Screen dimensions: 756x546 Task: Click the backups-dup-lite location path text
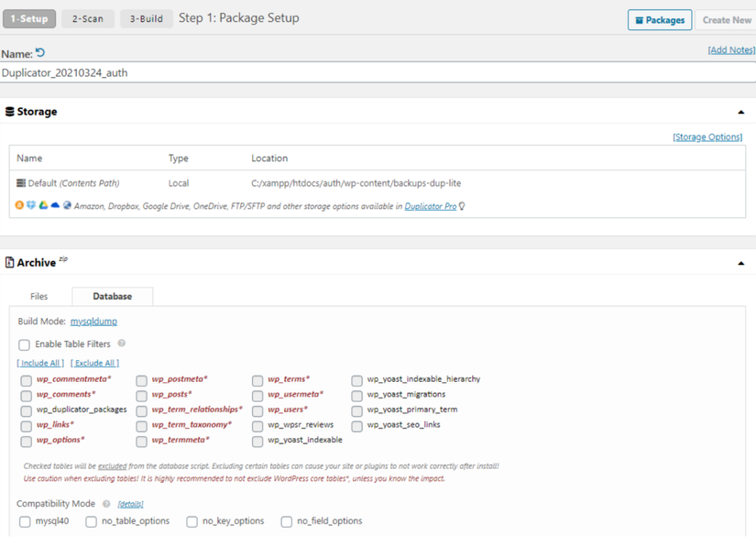[356, 183]
